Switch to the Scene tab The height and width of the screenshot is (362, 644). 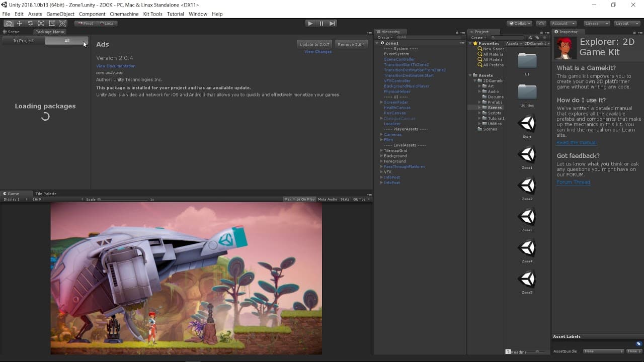point(12,32)
